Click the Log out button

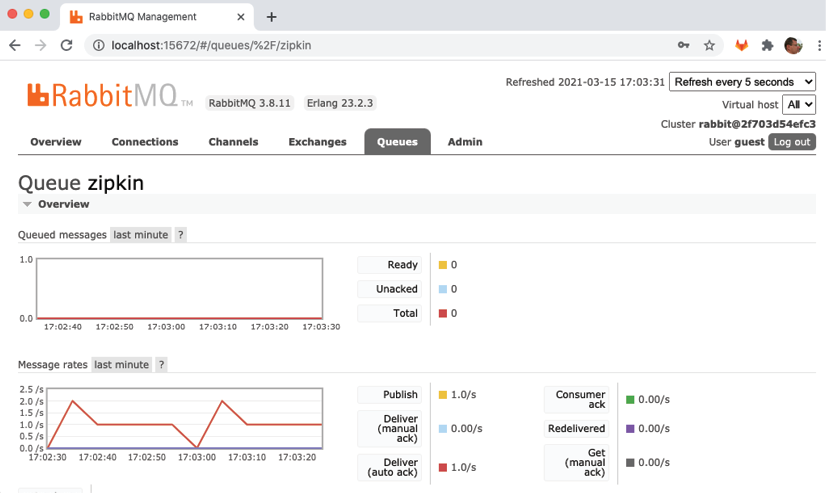click(792, 142)
